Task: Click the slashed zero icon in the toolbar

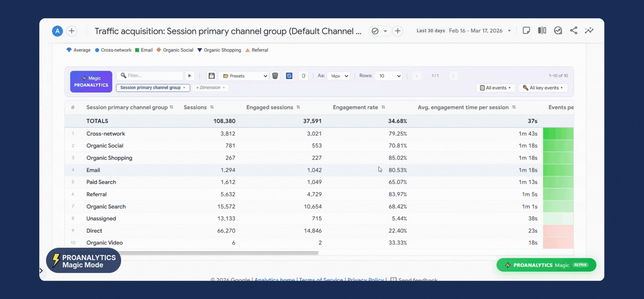Action: coord(303,76)
